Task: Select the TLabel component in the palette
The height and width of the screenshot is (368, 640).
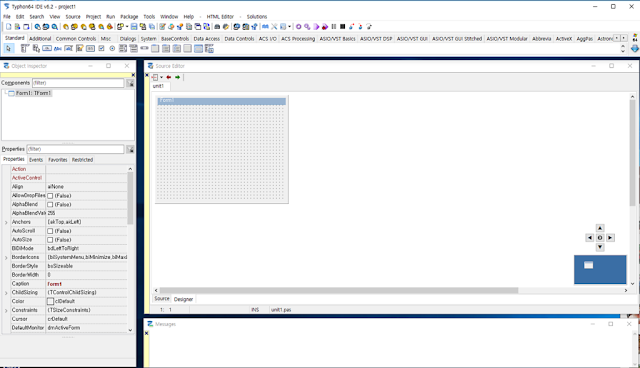Action: [x=58, y=49]
